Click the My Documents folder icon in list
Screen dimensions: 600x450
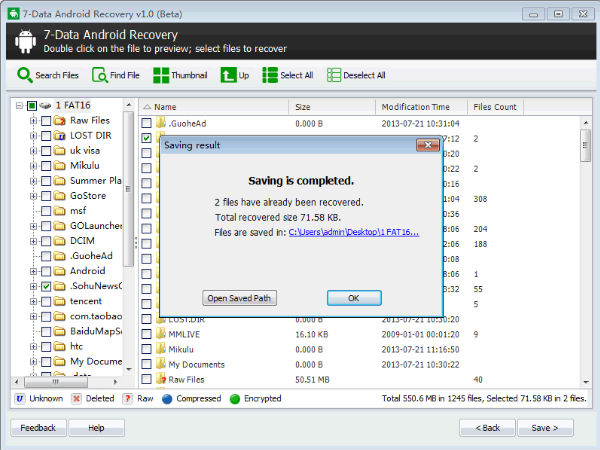(x=161, y=364)
